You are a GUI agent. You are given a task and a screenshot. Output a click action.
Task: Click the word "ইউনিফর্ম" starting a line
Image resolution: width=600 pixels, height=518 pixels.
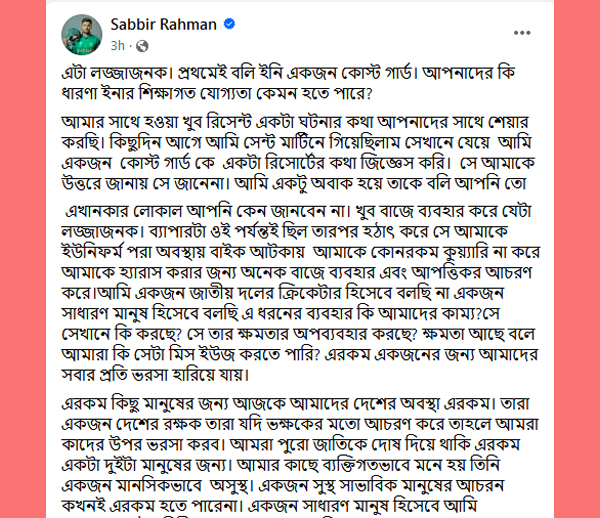pos(92,252)
